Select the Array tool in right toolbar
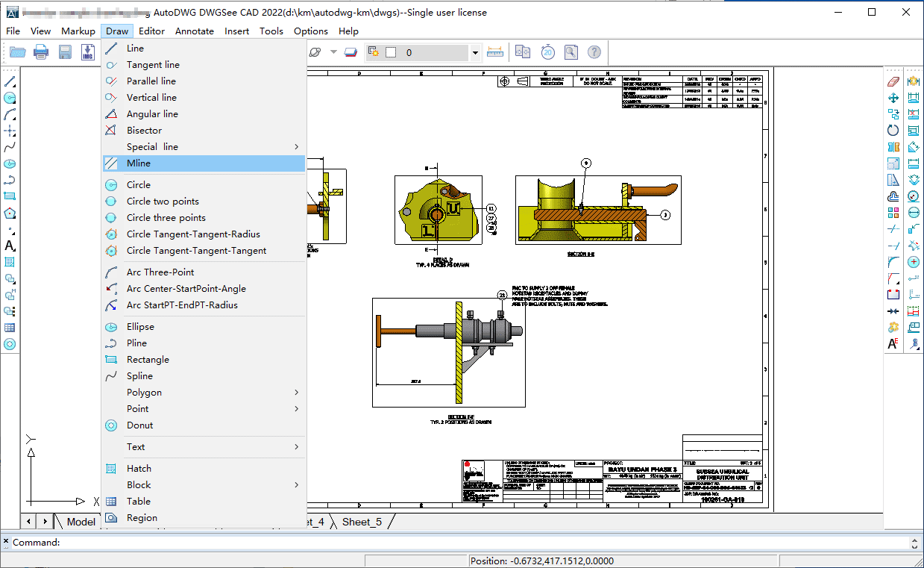This screenshot has height=568, width=924. (893, 213)
